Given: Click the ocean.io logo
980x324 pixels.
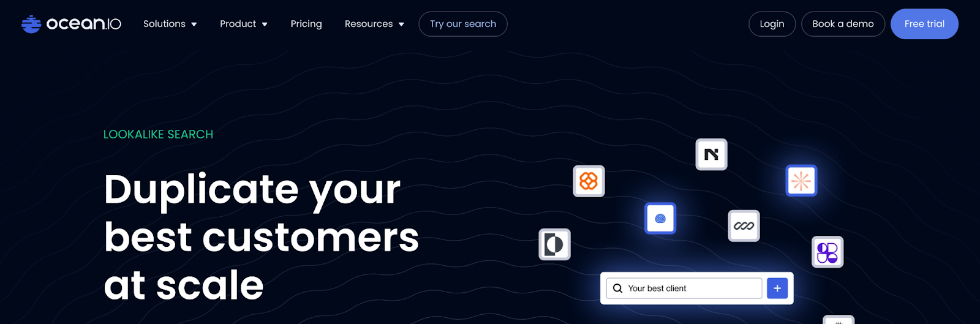Looking at the screenshot, I should coord(71,24).
